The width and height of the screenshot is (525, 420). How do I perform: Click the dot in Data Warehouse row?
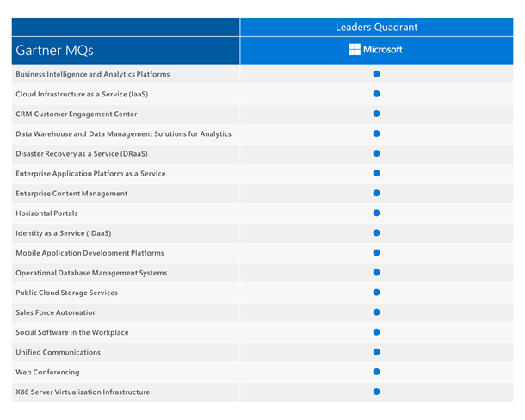coord(376,133)
